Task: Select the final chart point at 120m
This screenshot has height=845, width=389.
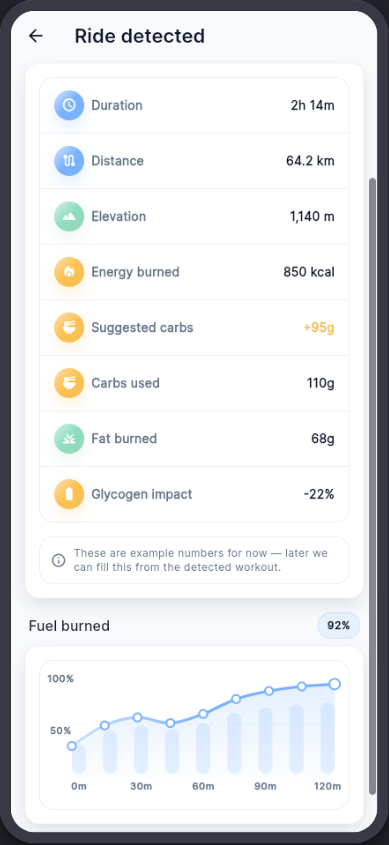Action: point(335,684)
